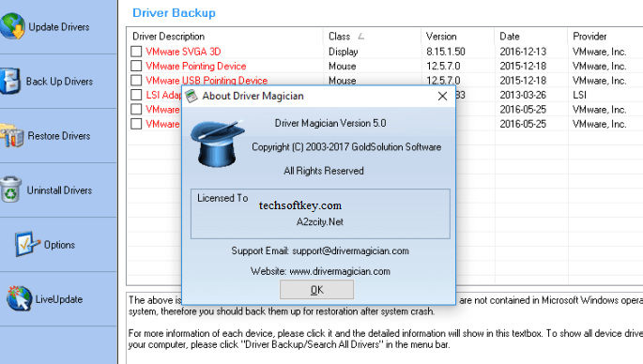Click the Display class cell
The width and height of the screenshot is (643, 364).
pyautogui.click(x=344, y=52)
